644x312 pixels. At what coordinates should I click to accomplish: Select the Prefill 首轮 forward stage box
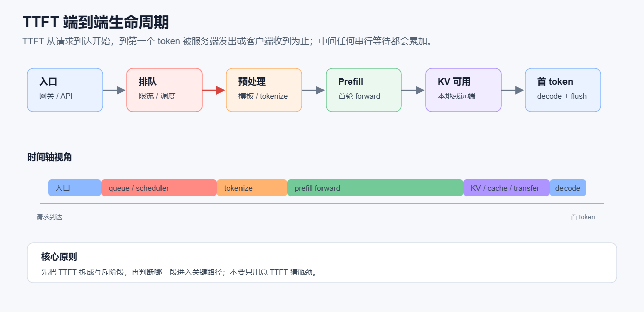pos(364,90)
